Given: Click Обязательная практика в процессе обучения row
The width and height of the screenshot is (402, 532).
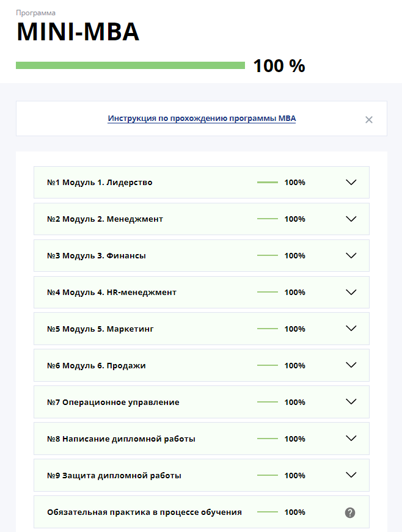Looking at the screenshot, I should (202, 512).
